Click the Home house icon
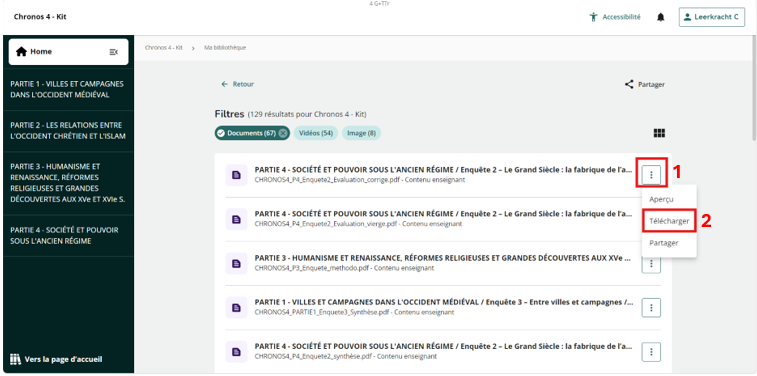The height and width of the screenshot is (376, 757). pyautogui.click(x=21, y=52)
